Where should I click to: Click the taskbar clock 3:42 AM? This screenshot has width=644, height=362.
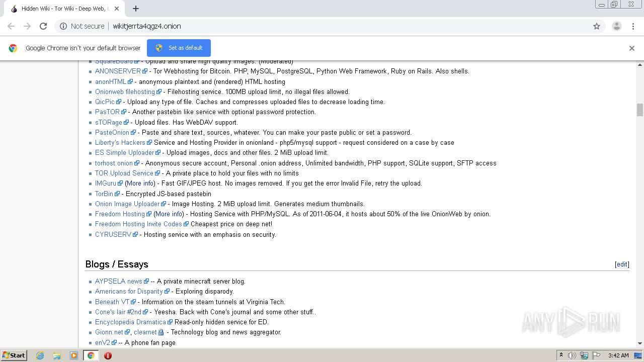(618, 355)
